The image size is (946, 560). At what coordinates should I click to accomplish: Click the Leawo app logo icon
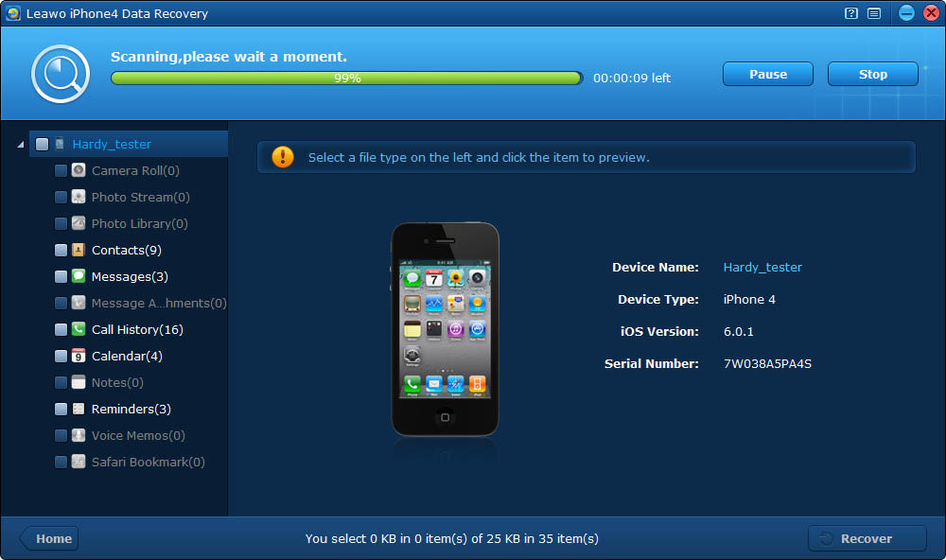[x=12, y=13]
